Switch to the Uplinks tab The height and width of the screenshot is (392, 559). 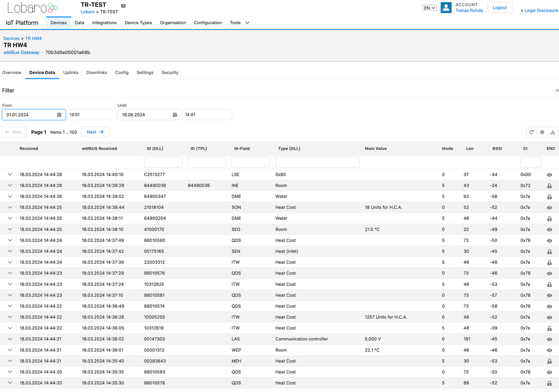71,73
